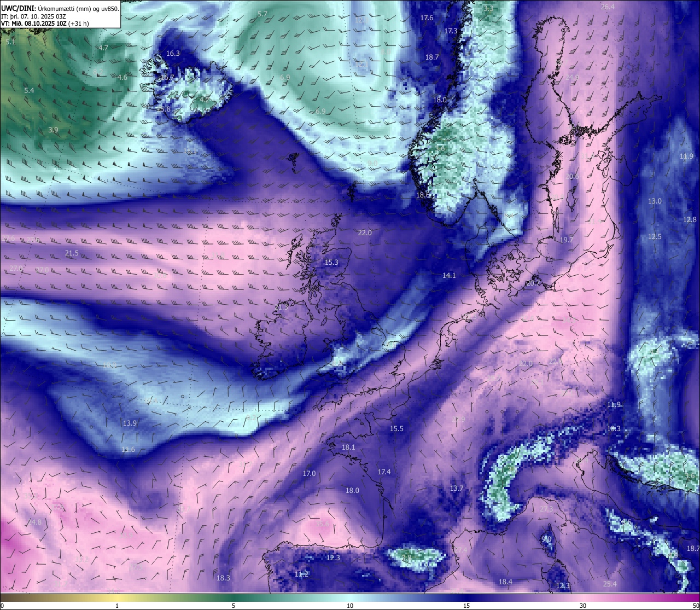Click the colorbar label 50
700x610 pixels.
(x=696, y=606)
